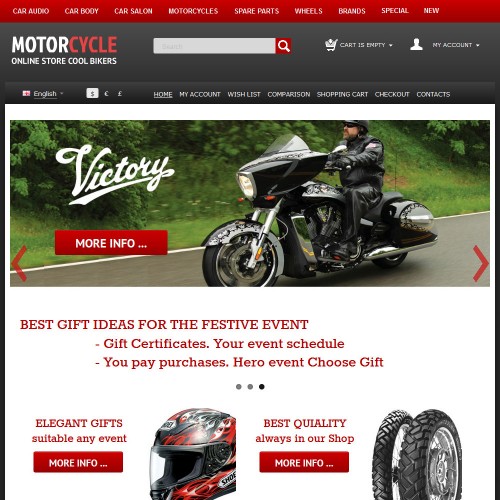
Task: Click the English language flag icon
Action: 26,93
